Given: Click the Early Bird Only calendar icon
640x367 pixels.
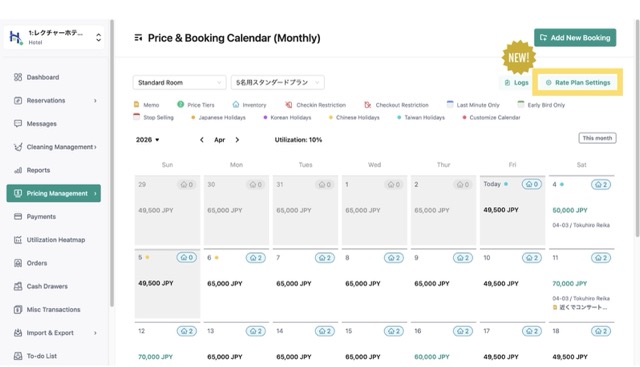Looking at the screenshot, I should (x=521, y=105).
